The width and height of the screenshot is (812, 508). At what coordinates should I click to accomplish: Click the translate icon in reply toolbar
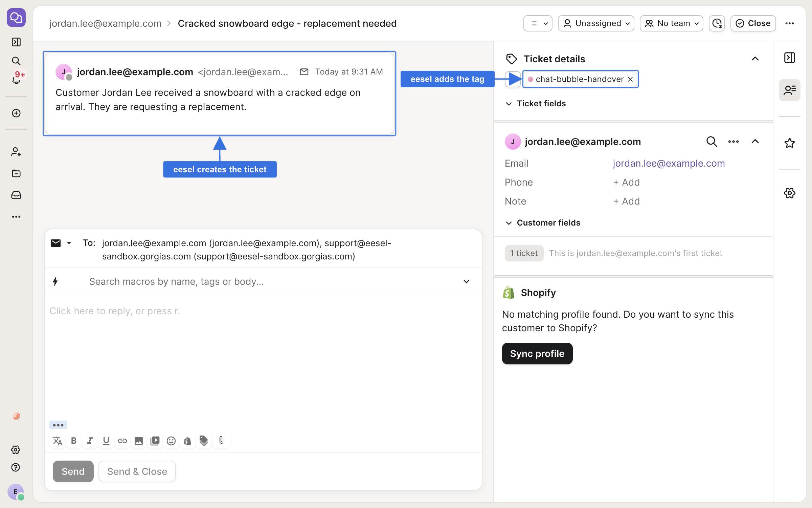(x=58, y=441)
